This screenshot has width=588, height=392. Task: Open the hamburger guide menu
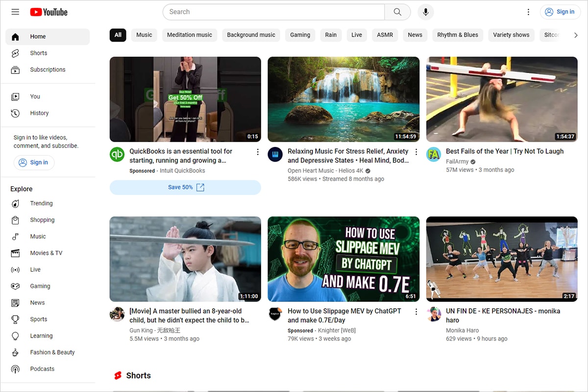[15, 12]
